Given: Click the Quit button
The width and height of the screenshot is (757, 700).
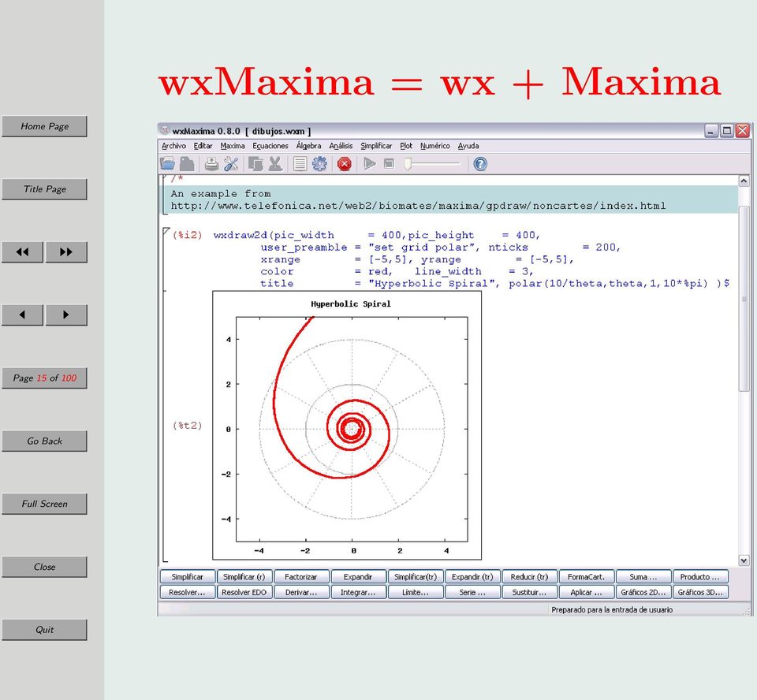Looking at the screenshot, I should pos(44,630).
